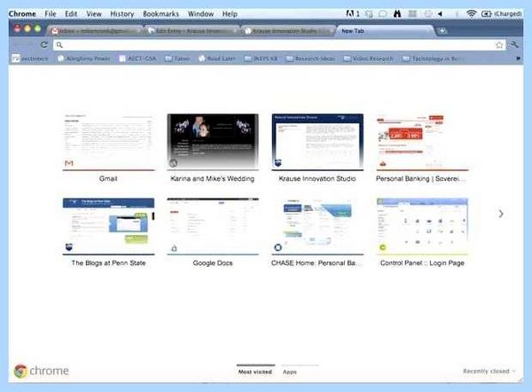Click in the address bar field
The height and width of the screenshot is (392, 532).
pyautogui.click(x=279, y=45)
